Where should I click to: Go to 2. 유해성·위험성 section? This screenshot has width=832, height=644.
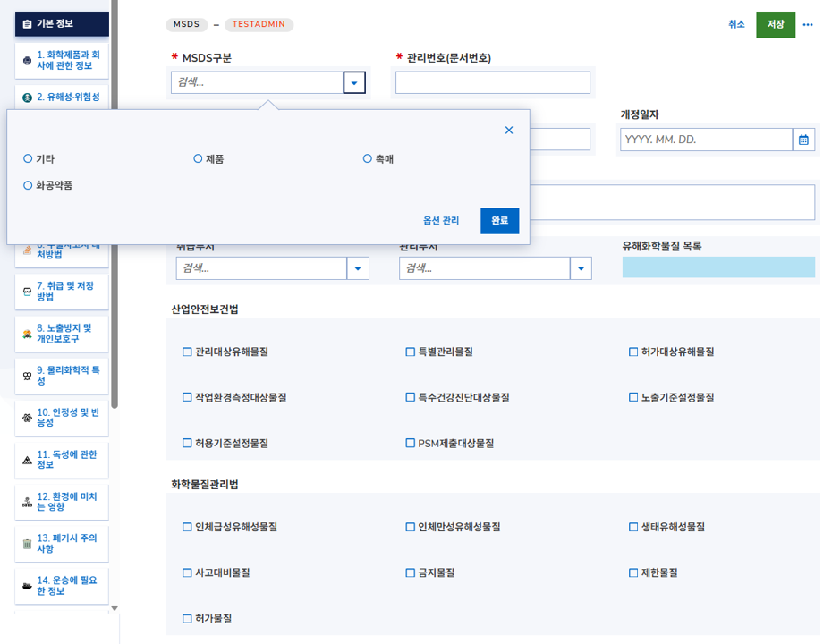62,97
